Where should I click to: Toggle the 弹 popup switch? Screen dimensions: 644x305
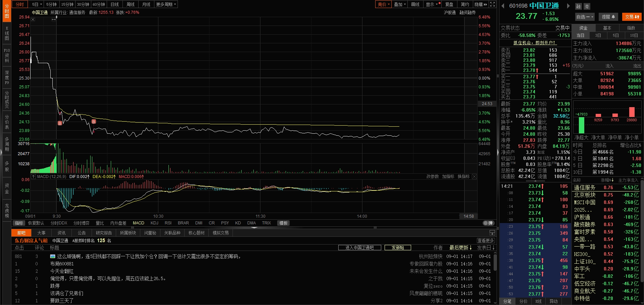(x=488, y=223)
